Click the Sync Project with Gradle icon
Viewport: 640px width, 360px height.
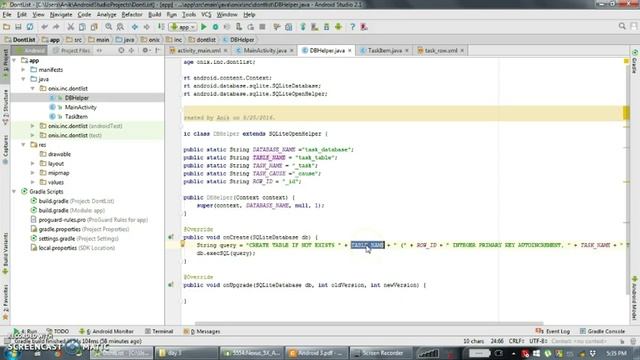click(303, 27)
